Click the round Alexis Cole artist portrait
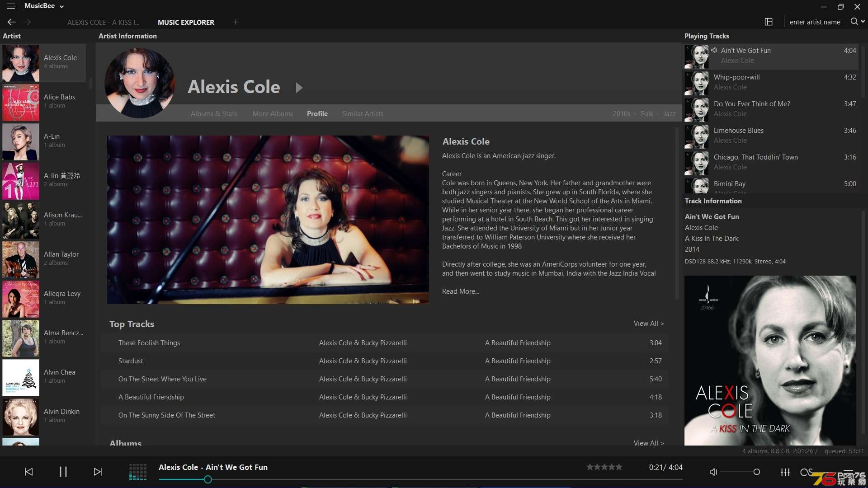The width and height of the screenshot is (868, 488). click(140, 83)
